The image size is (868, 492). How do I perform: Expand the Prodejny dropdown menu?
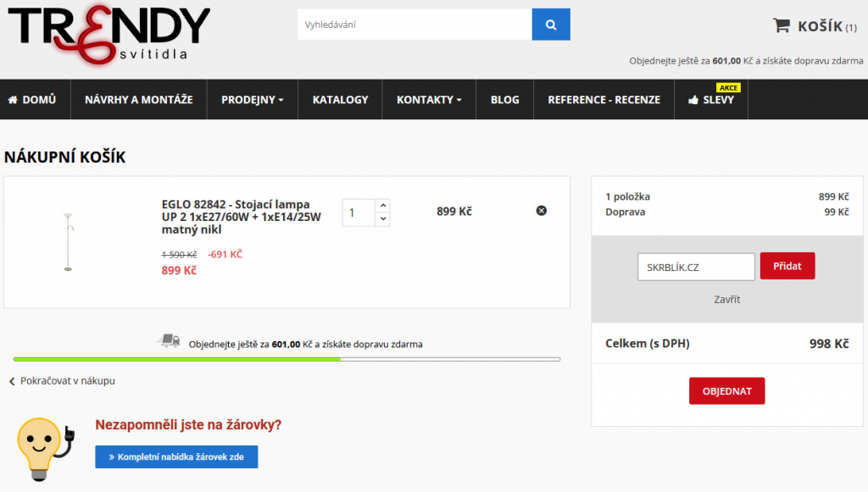(253, 100)
